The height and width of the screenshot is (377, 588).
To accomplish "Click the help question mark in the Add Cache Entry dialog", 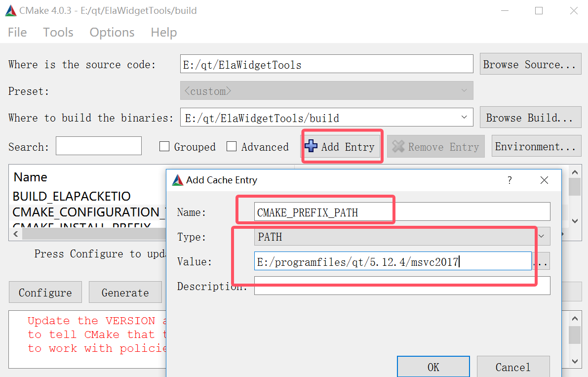I will pyautogui.click(x=509, y=180).
